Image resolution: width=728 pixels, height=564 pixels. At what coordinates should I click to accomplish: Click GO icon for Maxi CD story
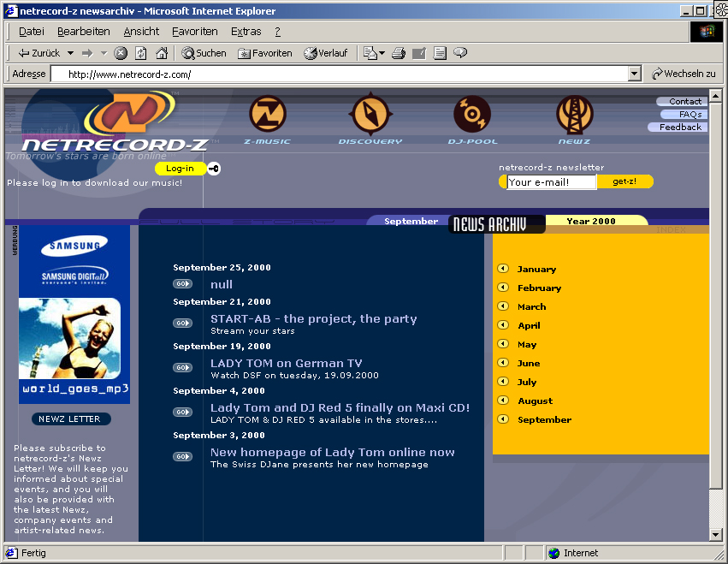(x=182, y=412)
